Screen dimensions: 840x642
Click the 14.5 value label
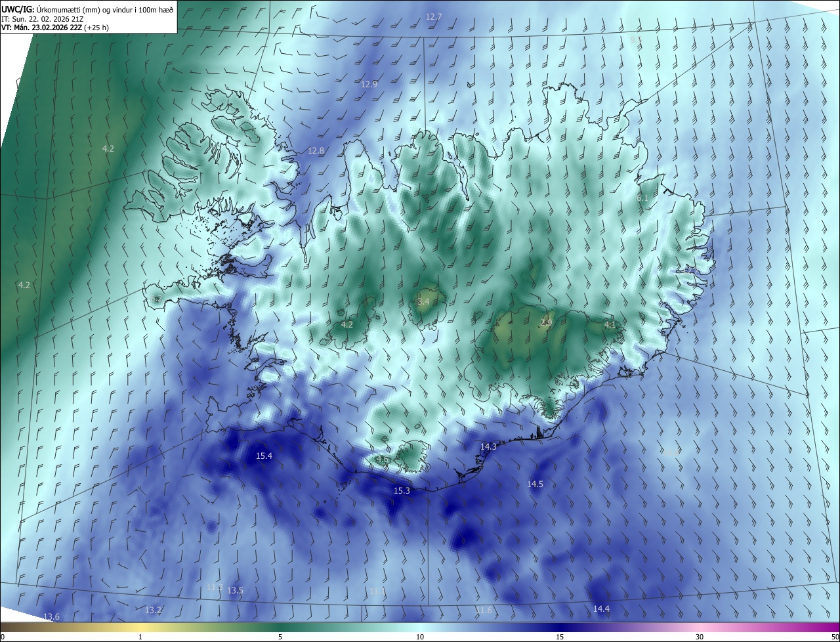[x=535, y=484]
